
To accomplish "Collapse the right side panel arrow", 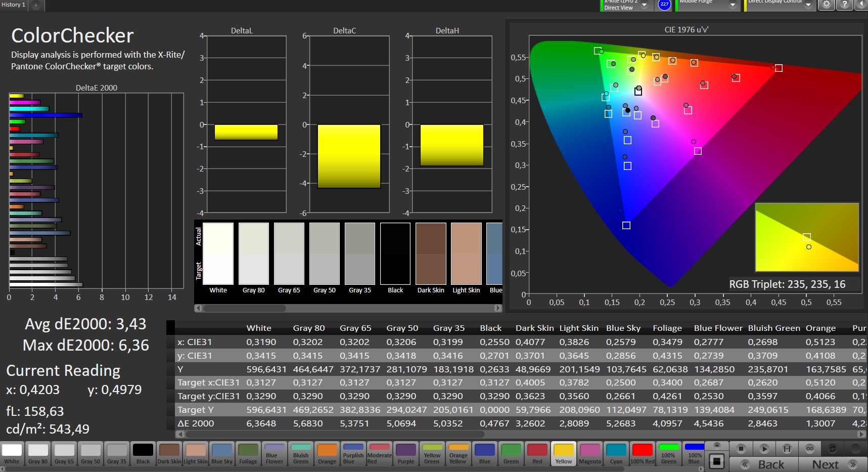I will [x=861, y=5].
